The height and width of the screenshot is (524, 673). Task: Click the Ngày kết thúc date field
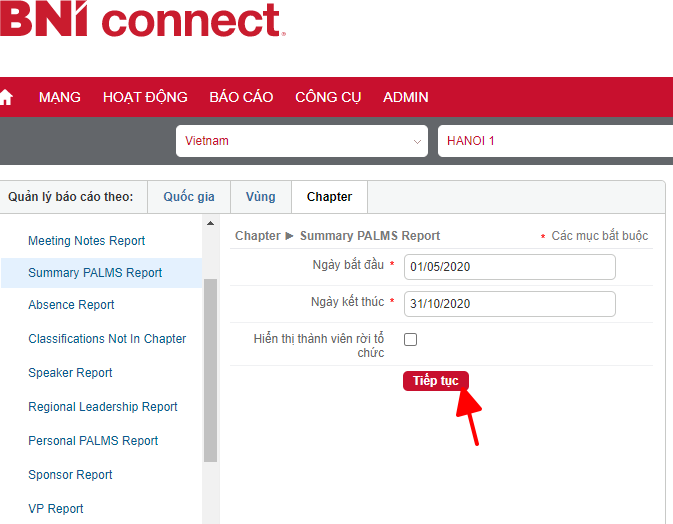point(509,303)
